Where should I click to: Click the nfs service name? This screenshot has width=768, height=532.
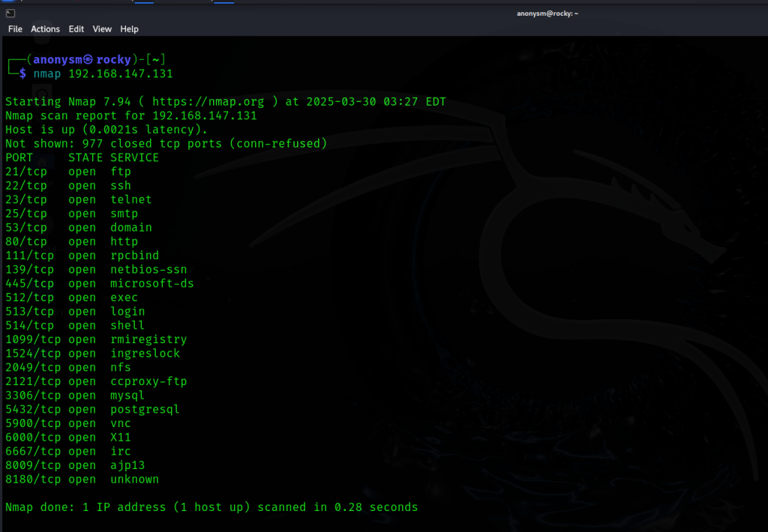[x=121, y=368]
